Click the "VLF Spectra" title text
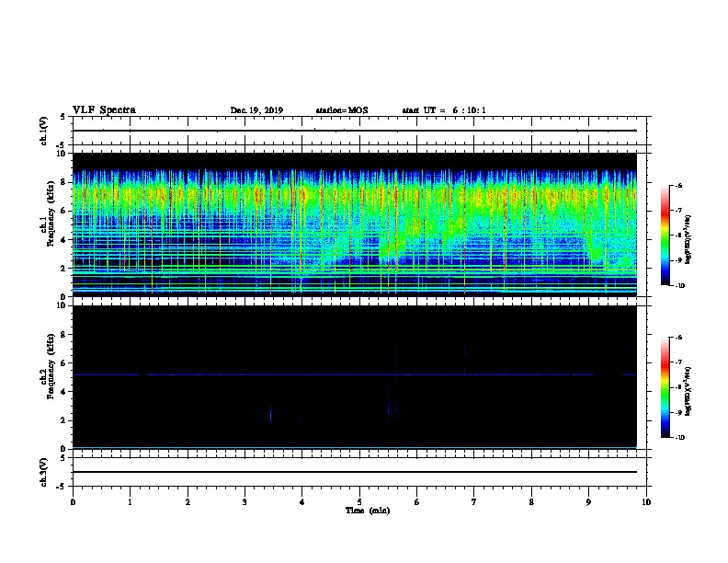 [104, 110]
